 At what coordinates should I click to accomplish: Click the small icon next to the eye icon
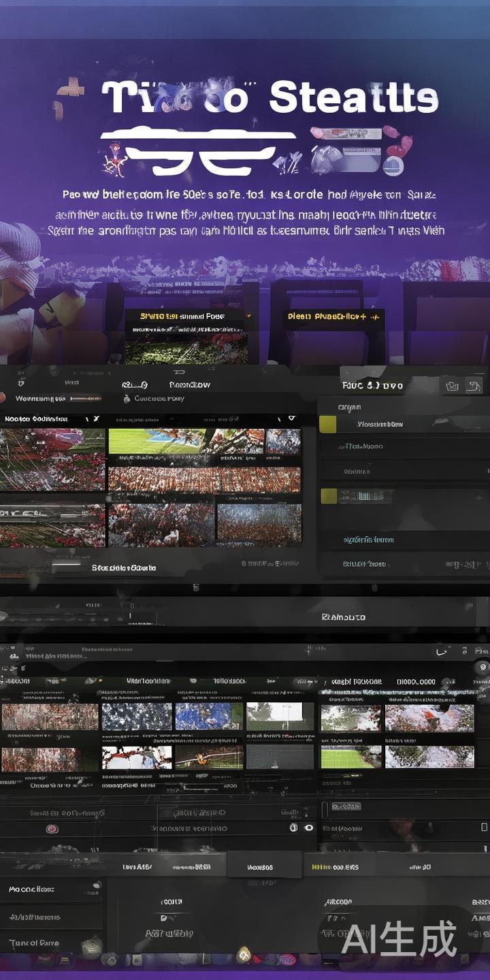coord(294,828)
